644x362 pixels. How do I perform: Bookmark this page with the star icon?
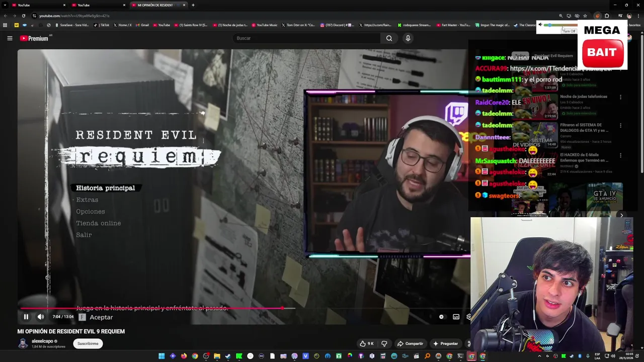(585, 16)
